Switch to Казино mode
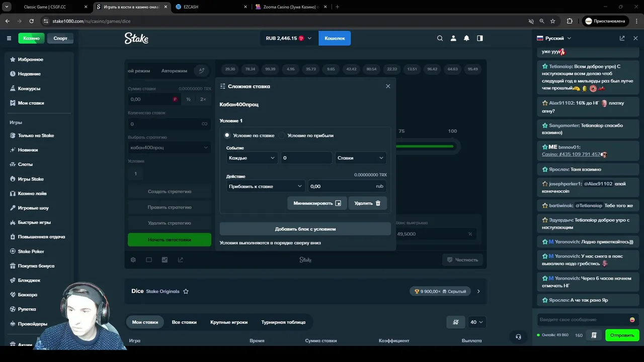 [x=31, y=38]
